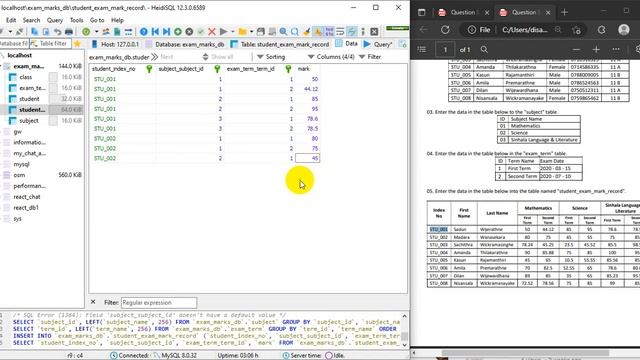The width and height of the screenshot is (640, 360).
Task: Open the Filter dropdown panel
Action: tap(370, 57)
